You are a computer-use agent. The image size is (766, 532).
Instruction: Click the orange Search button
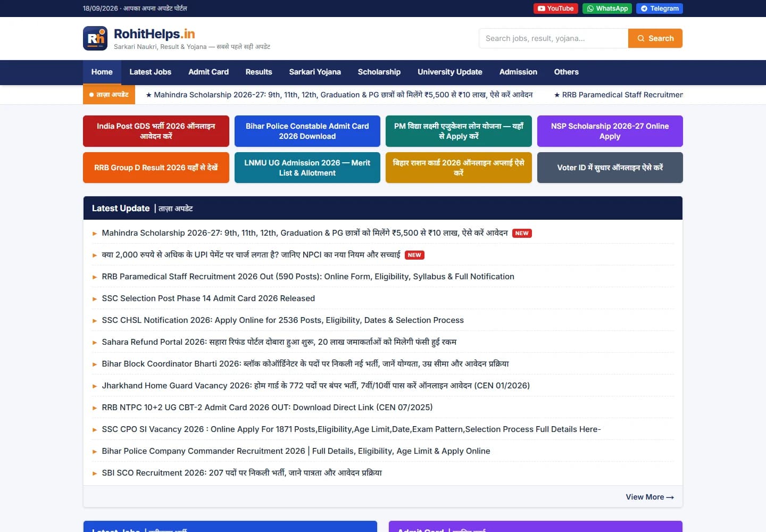[x=655, y=38]
